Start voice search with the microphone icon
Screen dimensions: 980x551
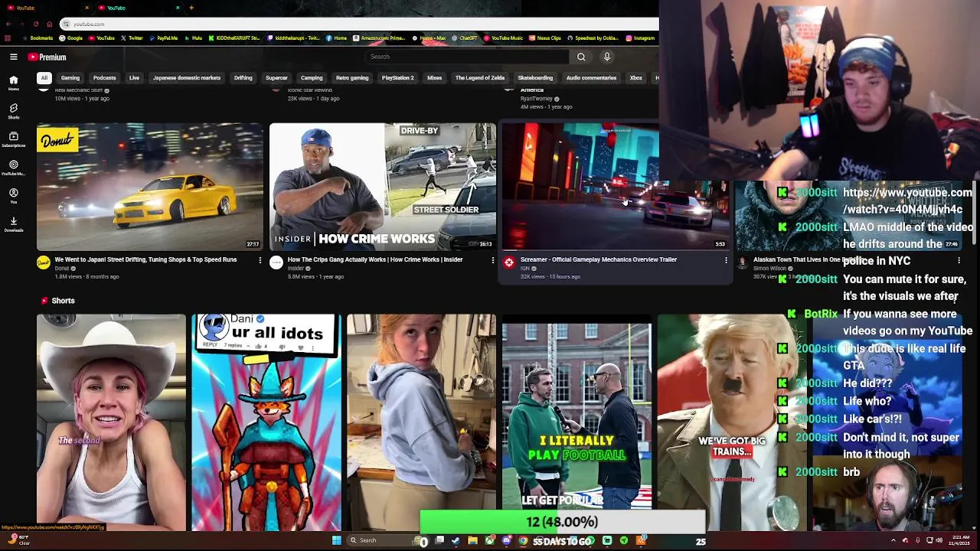pyautogui.click(x=607, y=57)
